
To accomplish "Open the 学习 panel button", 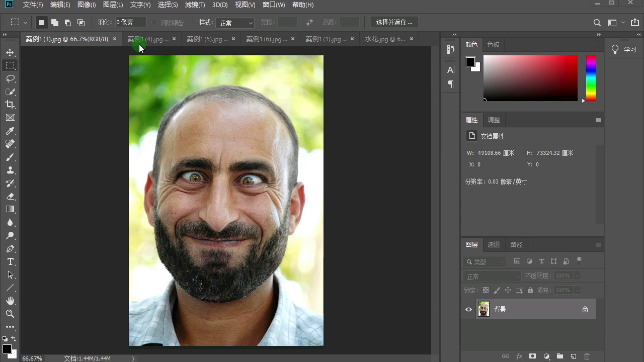I will point(624,49).
